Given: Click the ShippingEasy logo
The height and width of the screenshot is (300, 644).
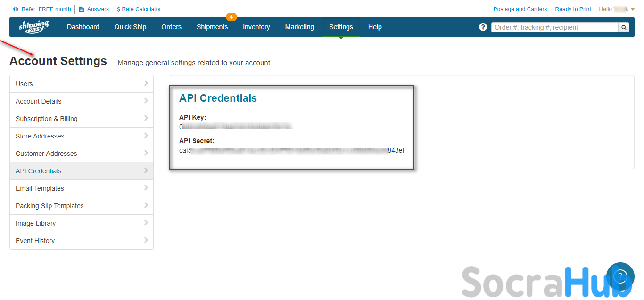Looking at the screenshot, I should point(34,27).
